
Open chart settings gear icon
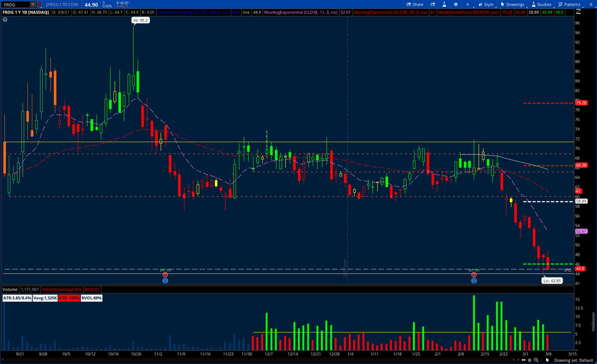[456, 4]
